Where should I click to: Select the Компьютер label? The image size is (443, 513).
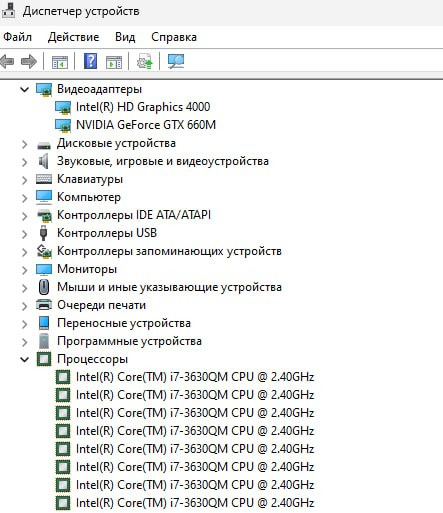[x=89, y=197]
